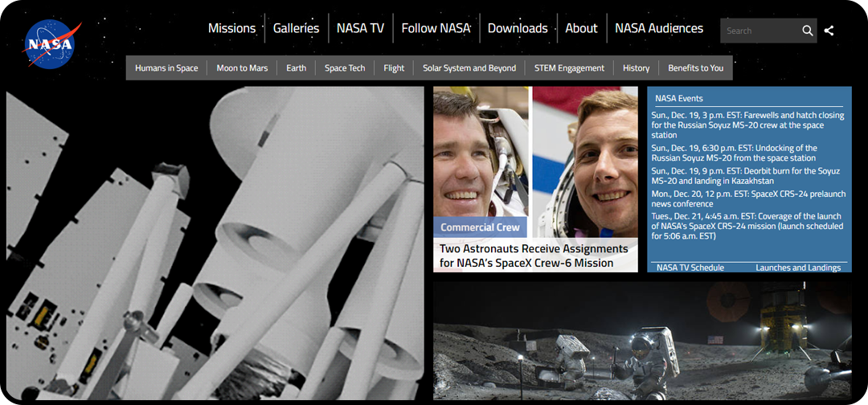Viewport: 868px width, 405px height.
Task: Click the Commercial Crew label
Action: (x=480, y=227)
